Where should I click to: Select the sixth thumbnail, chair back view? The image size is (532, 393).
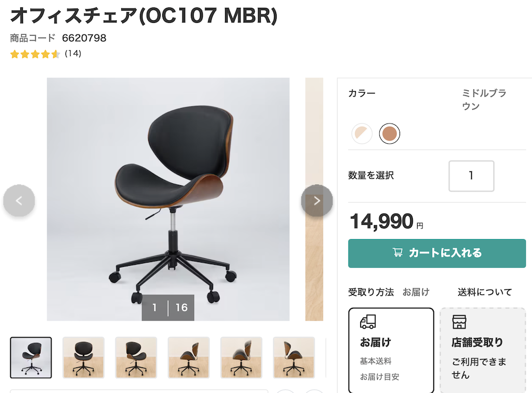click(294, 358)
